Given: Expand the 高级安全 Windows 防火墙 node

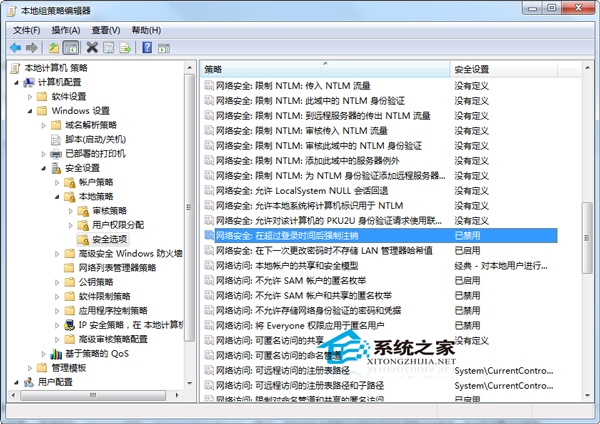Looking at the screenshot, I should click(x=57, y=254).
